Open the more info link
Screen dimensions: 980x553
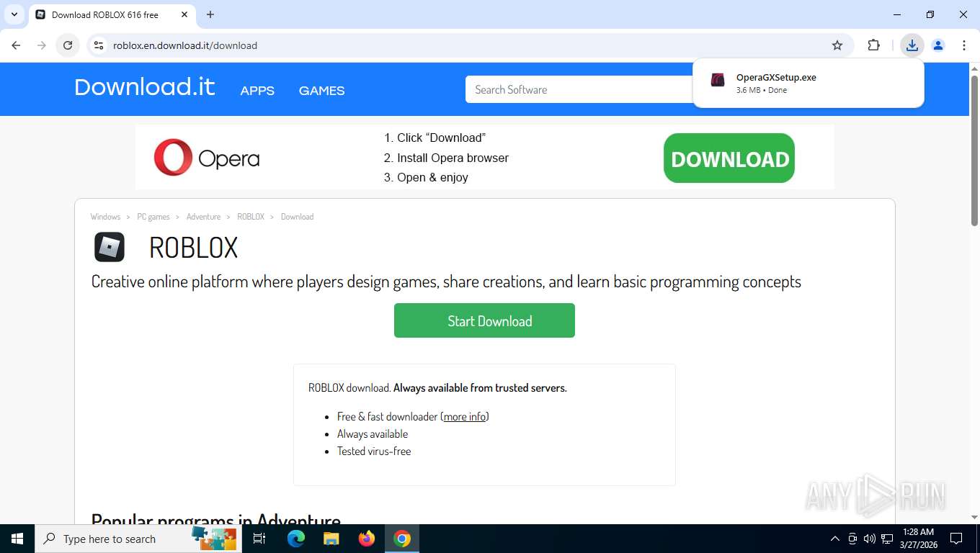point(465,417)
